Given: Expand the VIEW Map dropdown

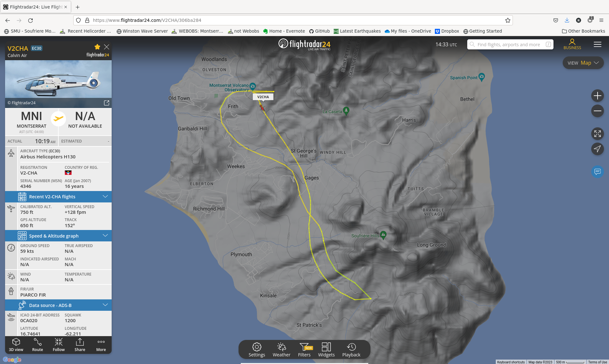Looking at the screenshot, I should tap(583, 63).
